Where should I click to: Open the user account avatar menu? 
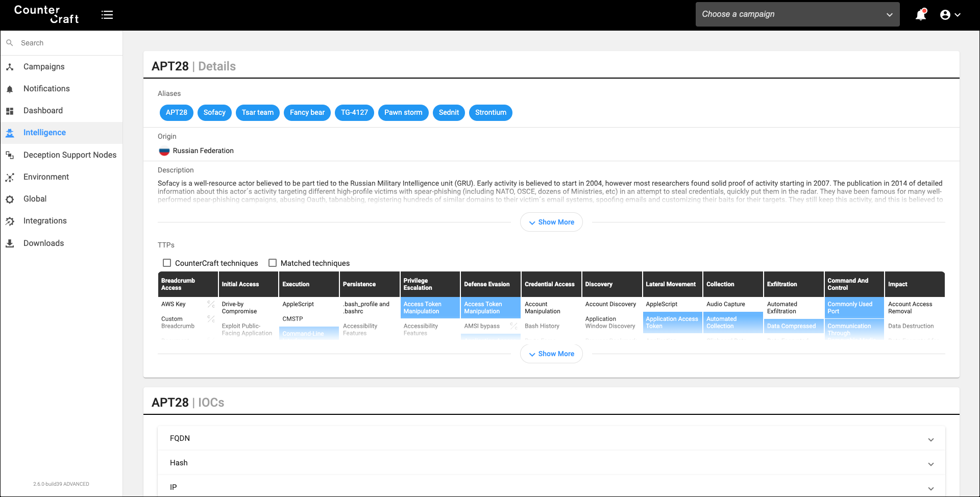(x=950, y=15)
